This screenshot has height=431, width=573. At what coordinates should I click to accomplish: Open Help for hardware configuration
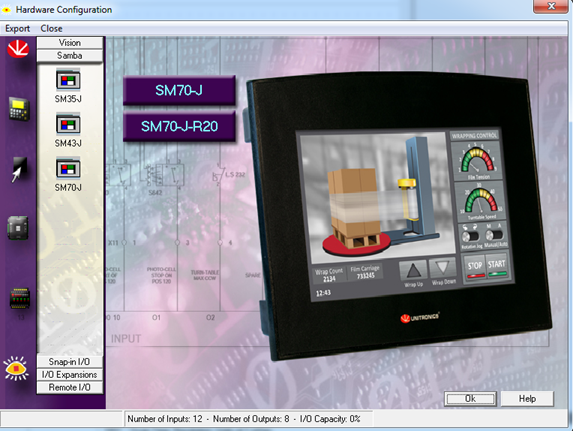pyautogui.click(x=527, y=398)
